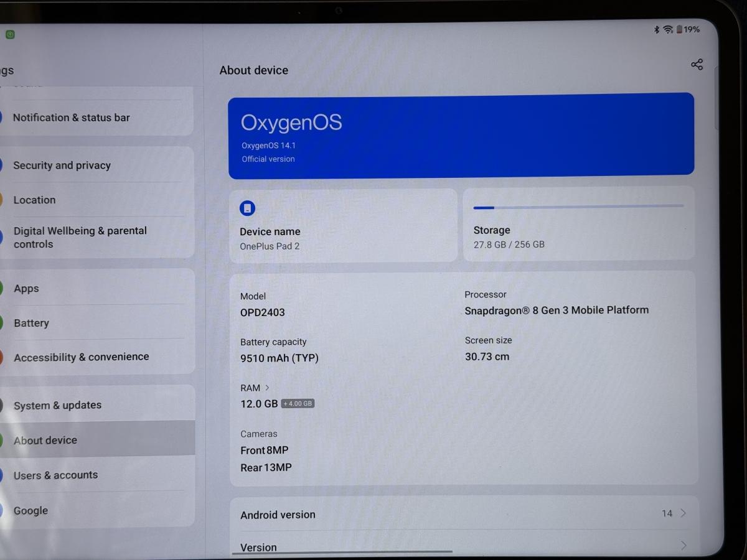The image size is (747, 560).
Task: Click the Storage usage progress bar
Action: point(578,207)
